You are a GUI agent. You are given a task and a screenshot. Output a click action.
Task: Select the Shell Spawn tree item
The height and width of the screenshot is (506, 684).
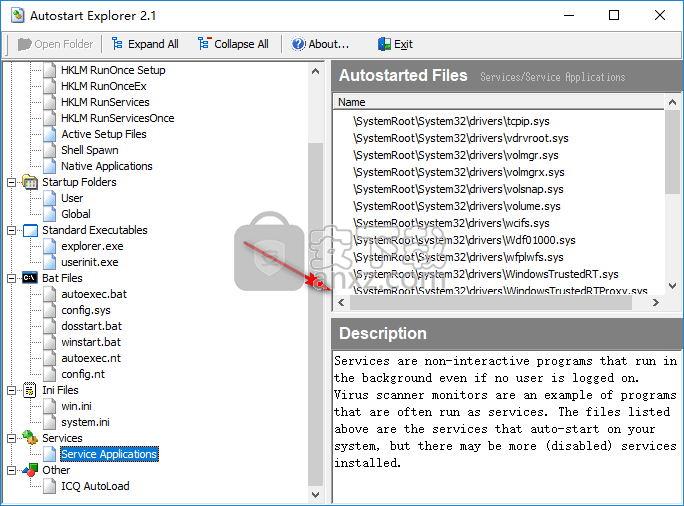pyautogui.click(x=89, y=150)
